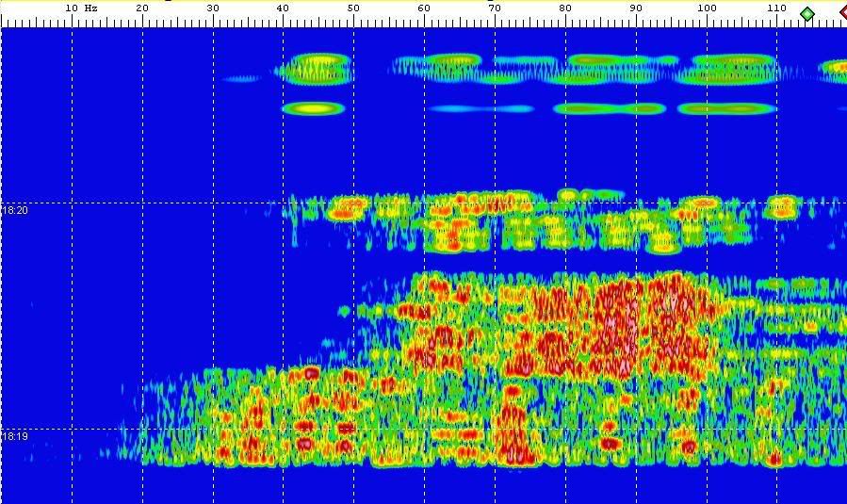Click the 90 label on frequency ruler
Image resolution: width=847 pixels, height=504 pixels.
pos(636,8)
